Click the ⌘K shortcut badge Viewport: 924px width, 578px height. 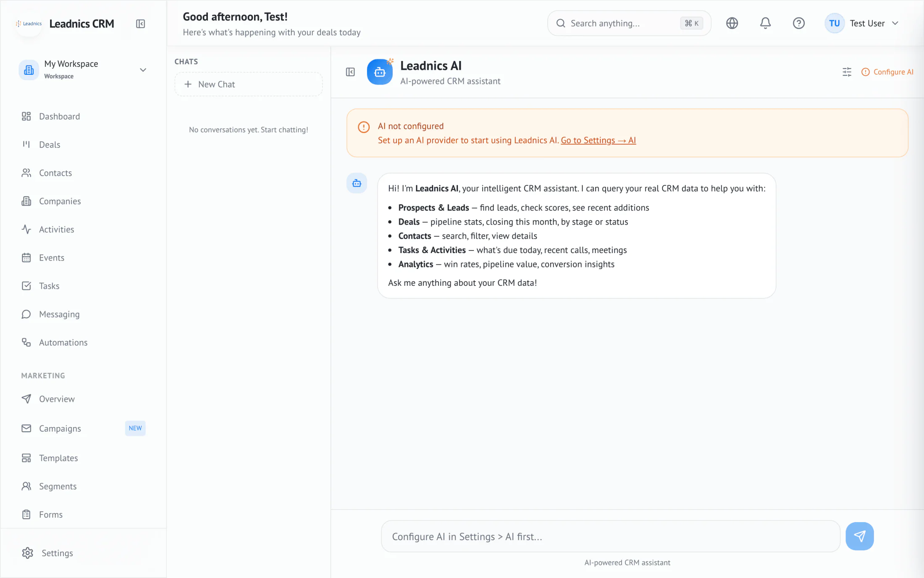tap(691, 23)
